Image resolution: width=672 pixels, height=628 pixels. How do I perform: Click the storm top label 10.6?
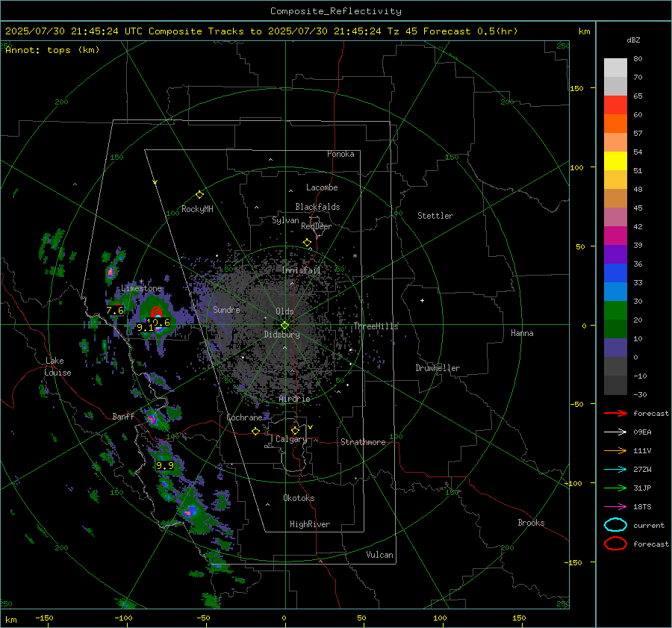(158, 323)
